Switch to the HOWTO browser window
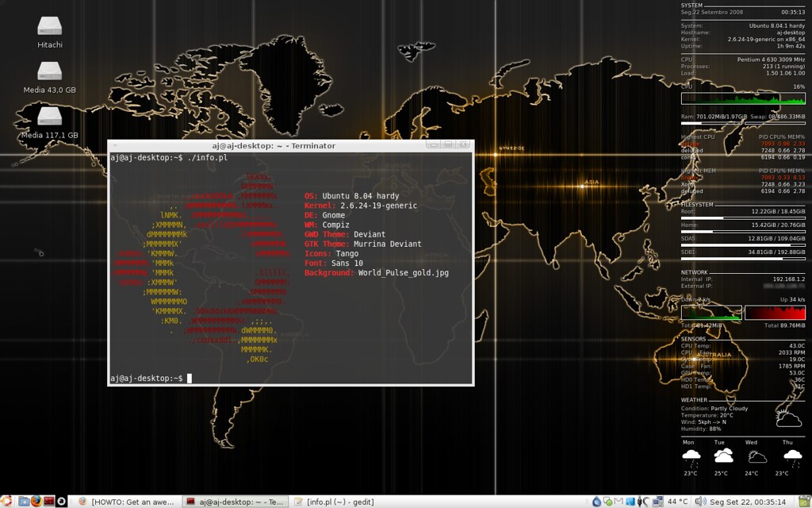 [126, 502]
